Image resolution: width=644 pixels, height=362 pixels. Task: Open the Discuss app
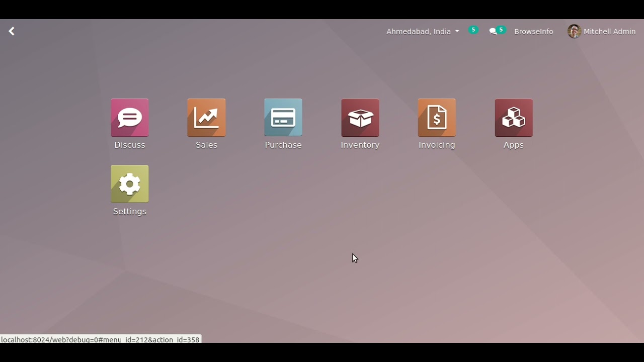point(130,118)
